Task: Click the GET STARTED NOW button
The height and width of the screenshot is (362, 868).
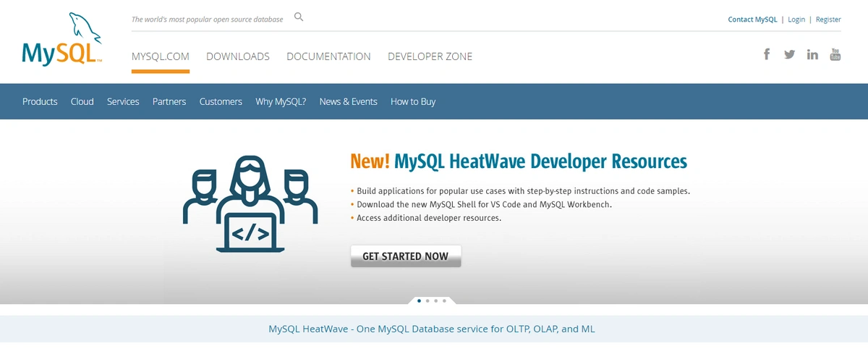Action: click(x=406, y=256)
